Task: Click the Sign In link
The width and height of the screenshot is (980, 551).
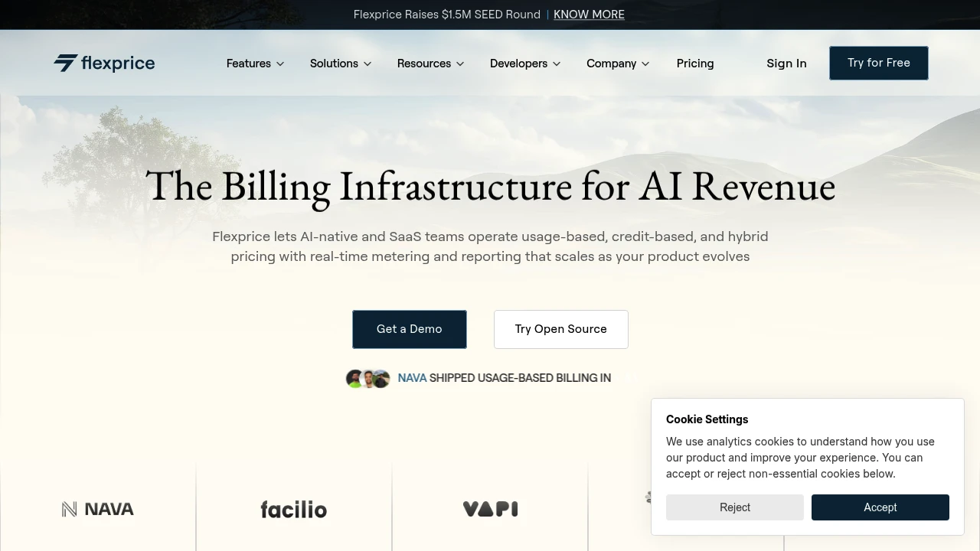Action: click(x=786, y=64)
